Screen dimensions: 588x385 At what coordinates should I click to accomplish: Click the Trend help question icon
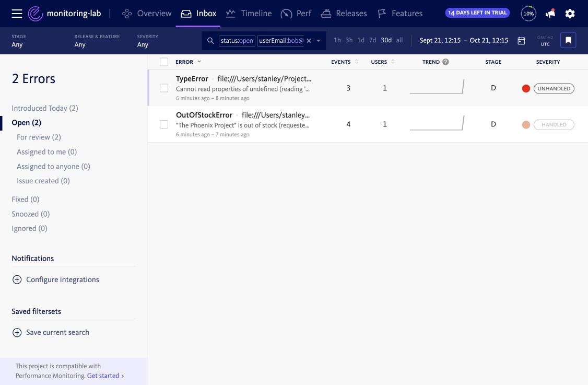point(445,62)
